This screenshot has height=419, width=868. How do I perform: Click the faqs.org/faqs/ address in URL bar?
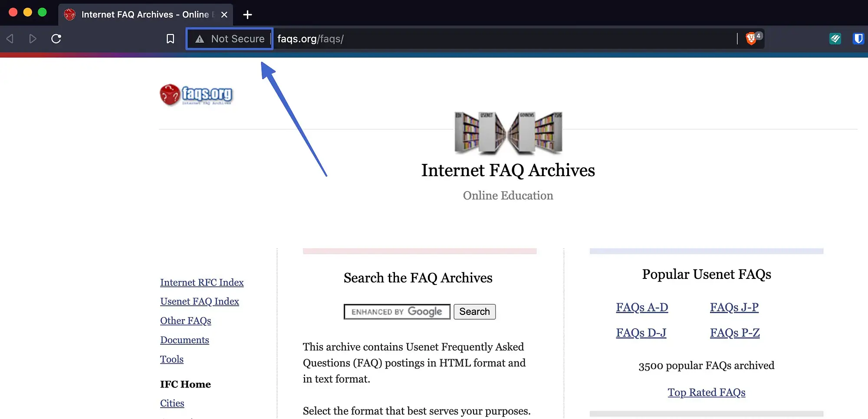(x=310, y=39)
